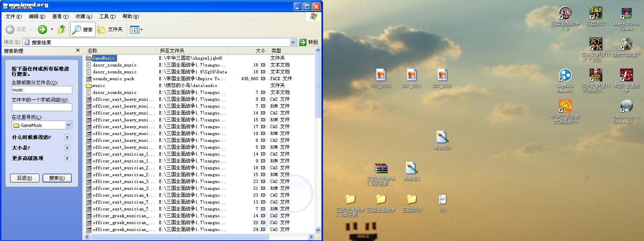644x241 pixels.
Task: Click the 搜索(R) button in search panel
Action: point(57,178)
